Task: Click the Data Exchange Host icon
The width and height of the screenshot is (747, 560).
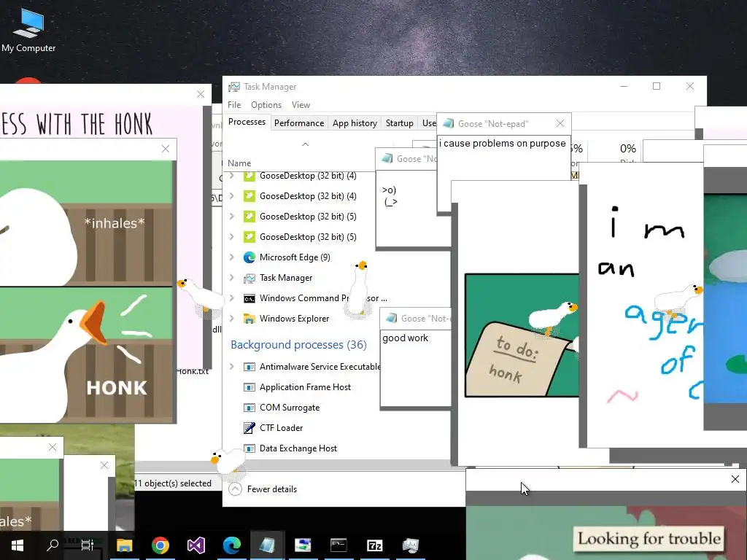Action: click(249, 448)
